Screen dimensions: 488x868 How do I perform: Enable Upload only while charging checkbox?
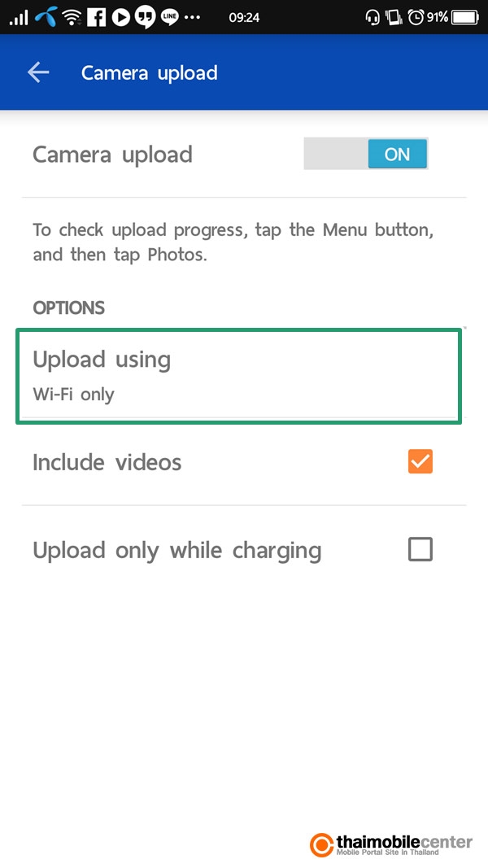(x=420, y=550)
